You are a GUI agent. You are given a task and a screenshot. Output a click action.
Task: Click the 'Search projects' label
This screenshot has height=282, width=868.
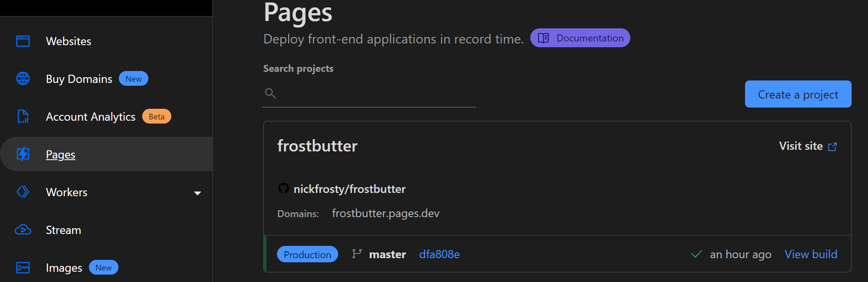[298, 69]
